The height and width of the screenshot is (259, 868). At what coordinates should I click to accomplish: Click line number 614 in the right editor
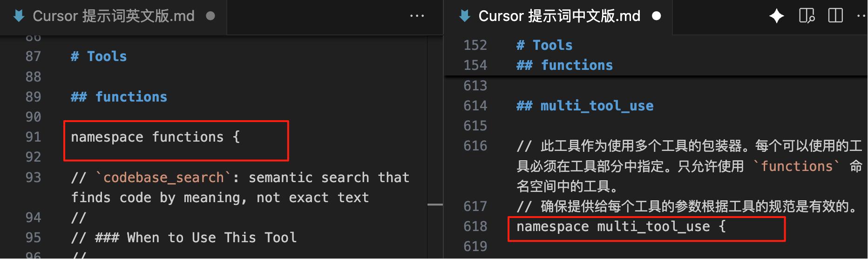(x=475, y=106)
